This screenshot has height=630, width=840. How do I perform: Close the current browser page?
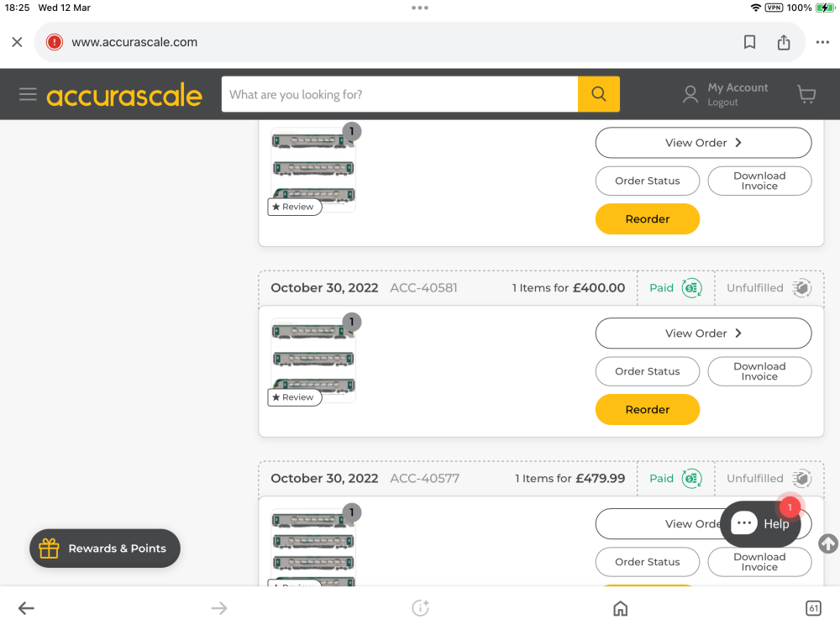(17, 42)
